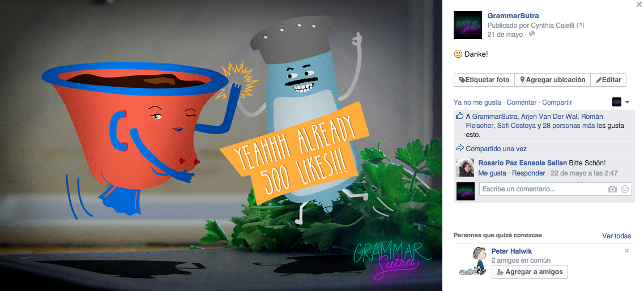Image resolution: width=644 pixels, height=291 pixels.
Task: Click the share arrow icon beside Compartido
Action: (x=459, y=148)
